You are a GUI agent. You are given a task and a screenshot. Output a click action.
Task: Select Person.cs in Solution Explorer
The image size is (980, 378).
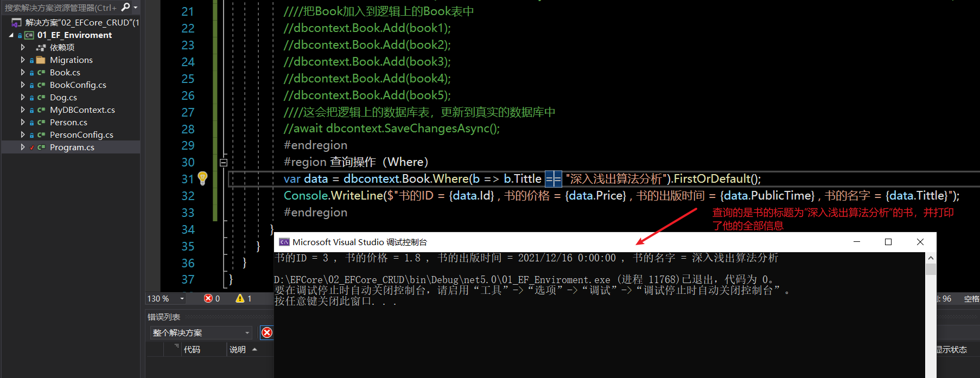pos(68,122)
